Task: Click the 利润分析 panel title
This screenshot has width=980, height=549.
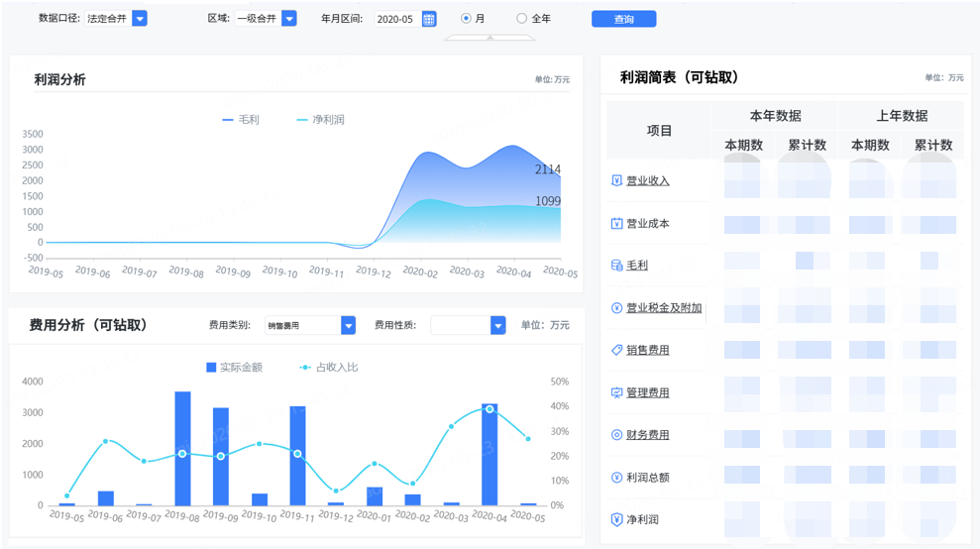Action: click(x=60, y=79)
